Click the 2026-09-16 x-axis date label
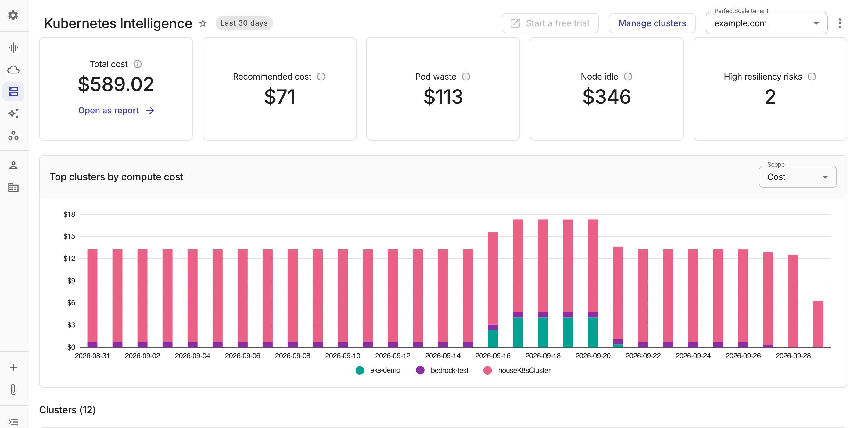Viewport: 868px width, 428px height. pyautogui.click(x=493, y=356)
